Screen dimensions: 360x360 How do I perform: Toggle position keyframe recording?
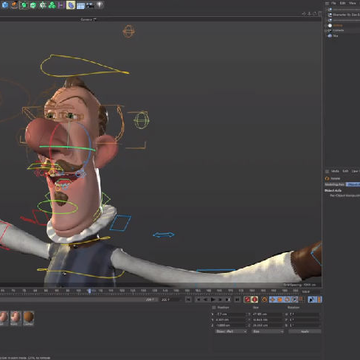click(x=272, y=299)
